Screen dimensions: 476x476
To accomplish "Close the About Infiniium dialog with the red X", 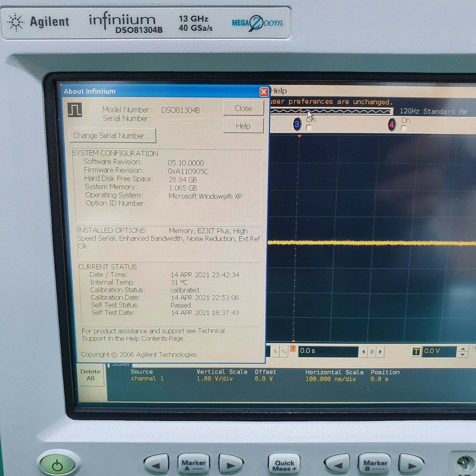I will (x=264, y=92).
